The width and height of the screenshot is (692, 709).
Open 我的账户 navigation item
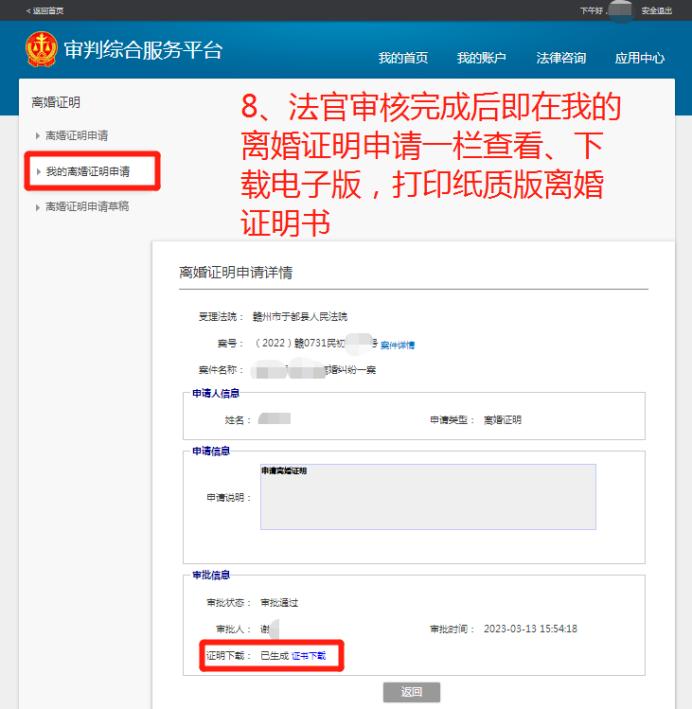click(481, 58)
